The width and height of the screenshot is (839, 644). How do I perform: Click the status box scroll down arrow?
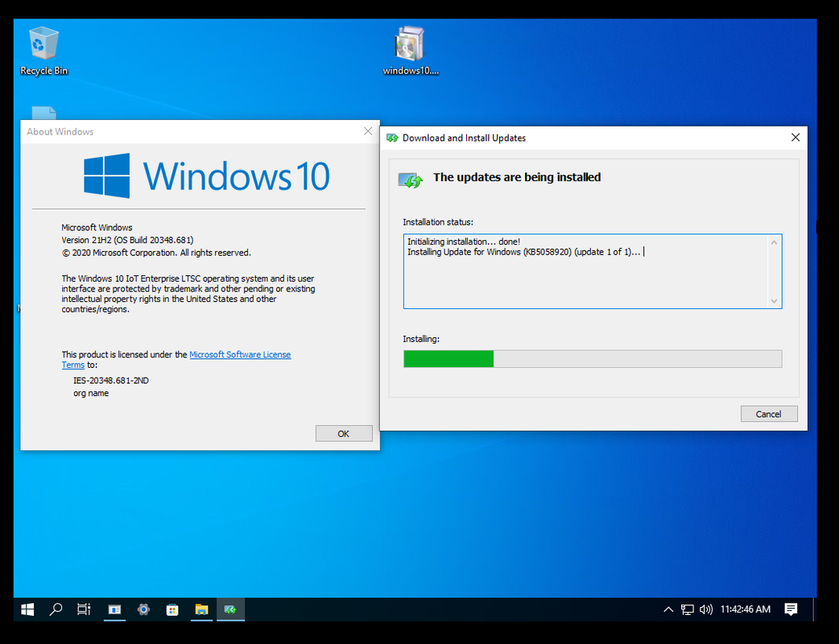775,301
